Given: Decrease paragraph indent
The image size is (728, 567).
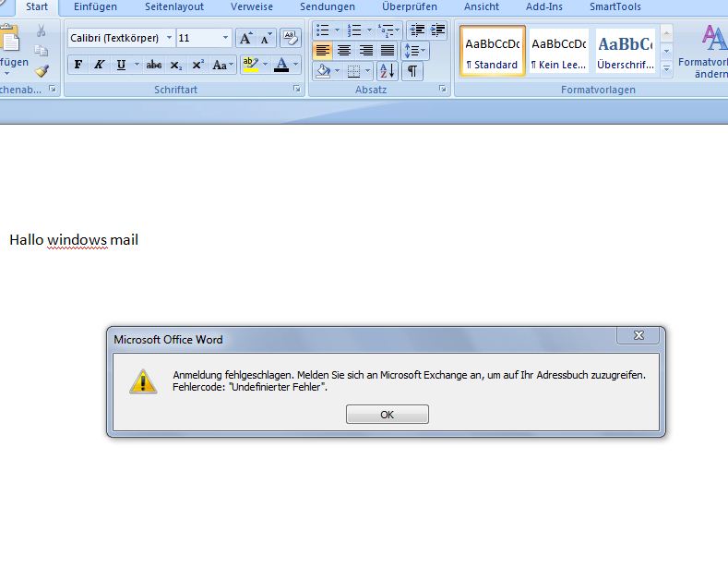Looking at the screenshot, I should [416, 30].
